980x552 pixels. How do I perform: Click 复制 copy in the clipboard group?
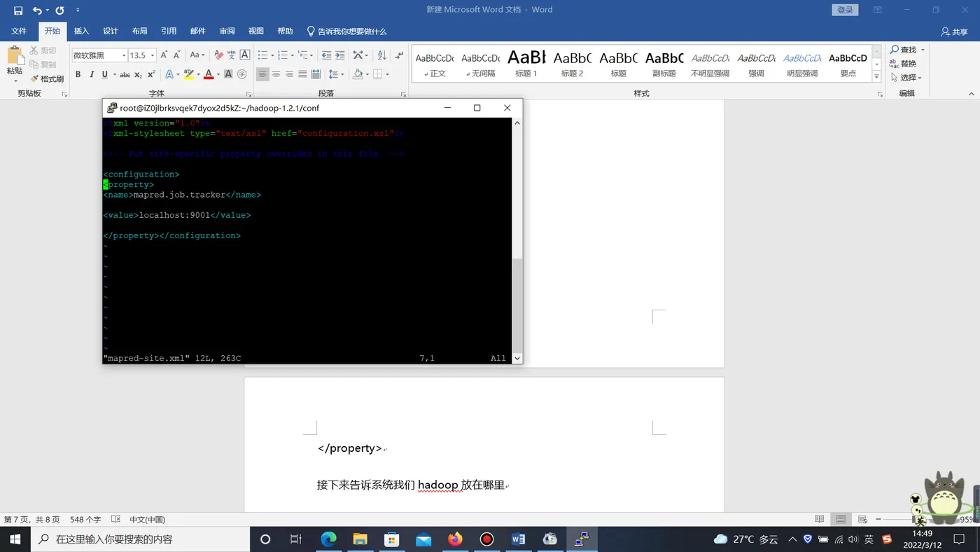coord(43,64)
